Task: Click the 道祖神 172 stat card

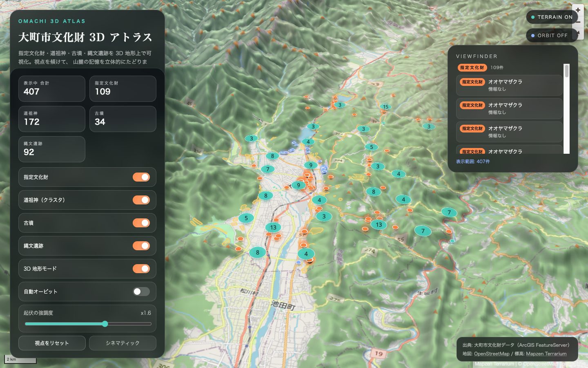Action: (52, 119)
